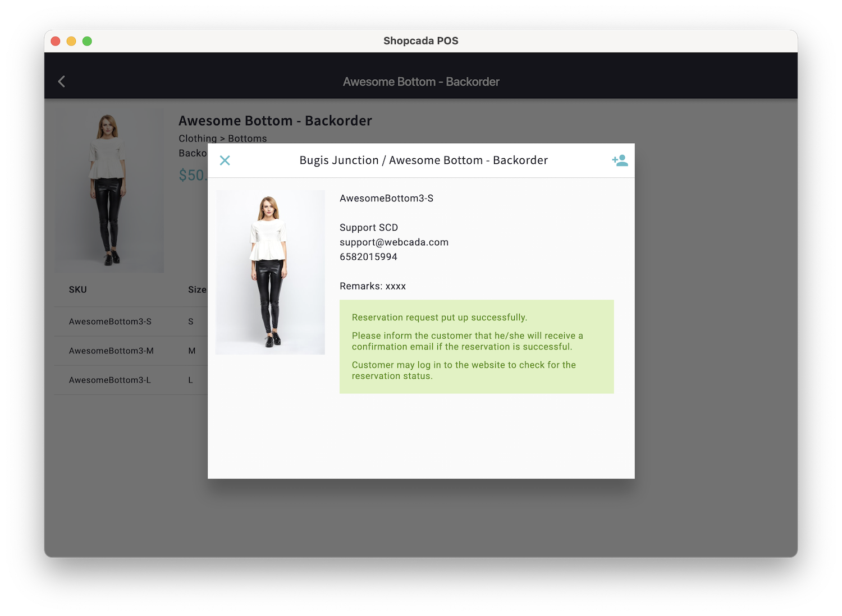This screenshot has width=842, height=616.
Task: Click the red window close button
Action: [56, 41]
